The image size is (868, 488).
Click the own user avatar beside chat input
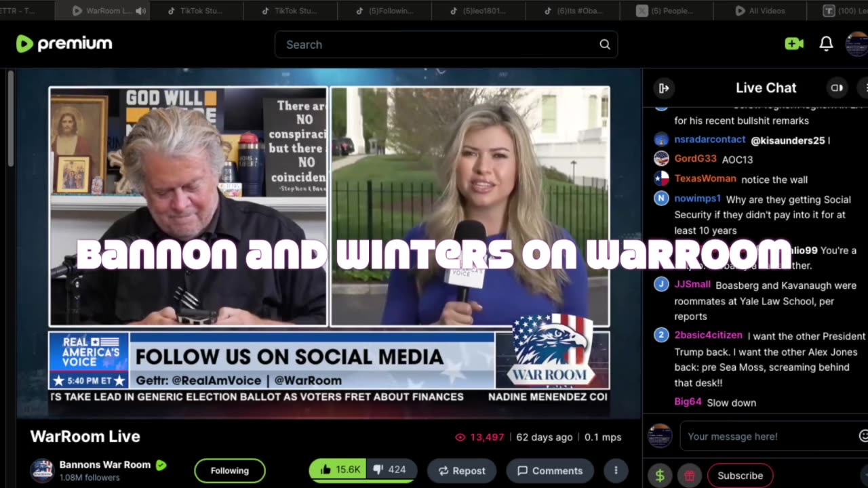[660, 436]
